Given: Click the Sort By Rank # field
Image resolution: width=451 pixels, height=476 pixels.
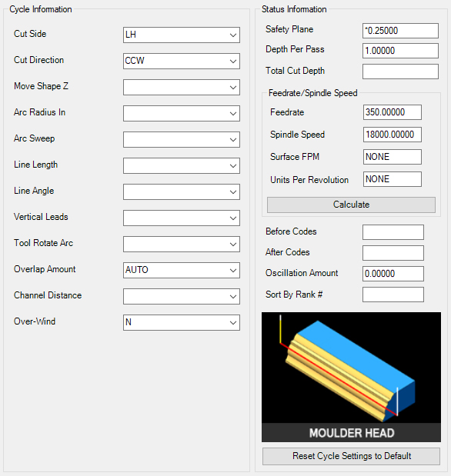Looking at the screenshot, I should 393,295.
